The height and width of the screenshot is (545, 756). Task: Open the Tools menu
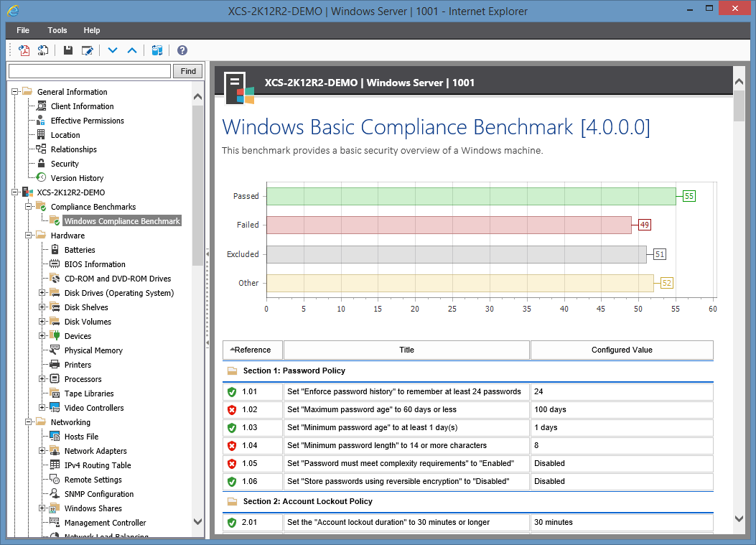[x=57, y=30]
